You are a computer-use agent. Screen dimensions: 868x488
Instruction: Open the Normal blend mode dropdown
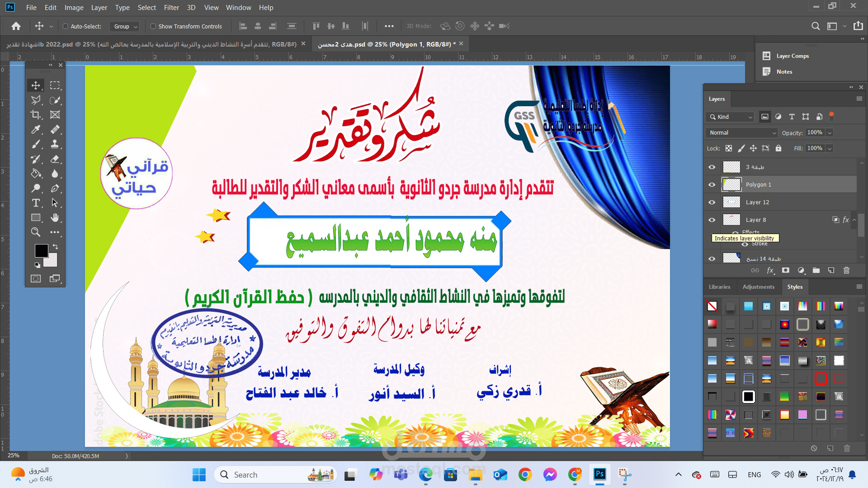742,133
